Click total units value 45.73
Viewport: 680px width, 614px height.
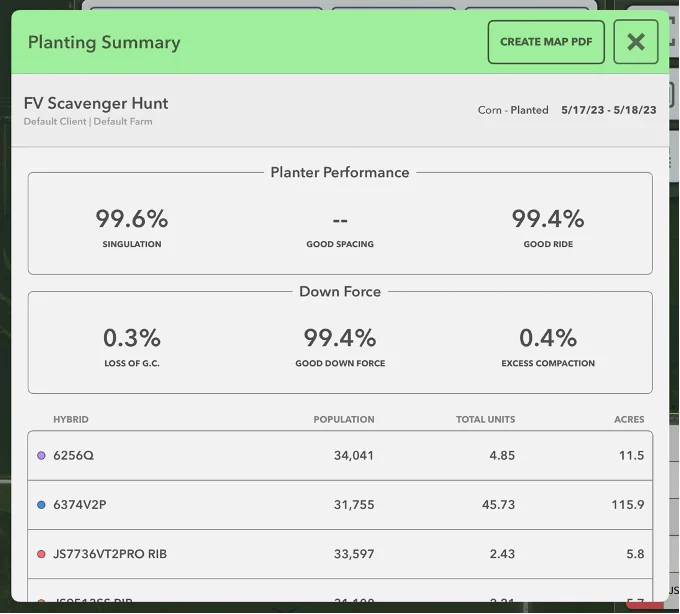[x=498, y=505]
